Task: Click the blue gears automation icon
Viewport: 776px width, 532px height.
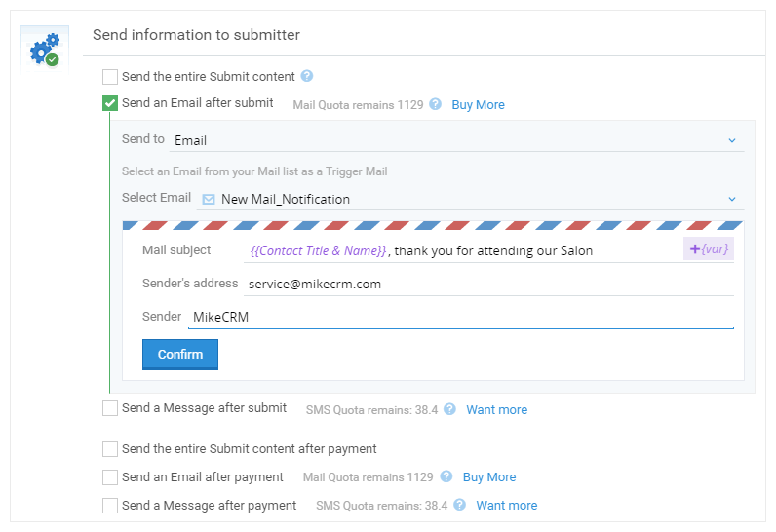Action: (45, 50)
